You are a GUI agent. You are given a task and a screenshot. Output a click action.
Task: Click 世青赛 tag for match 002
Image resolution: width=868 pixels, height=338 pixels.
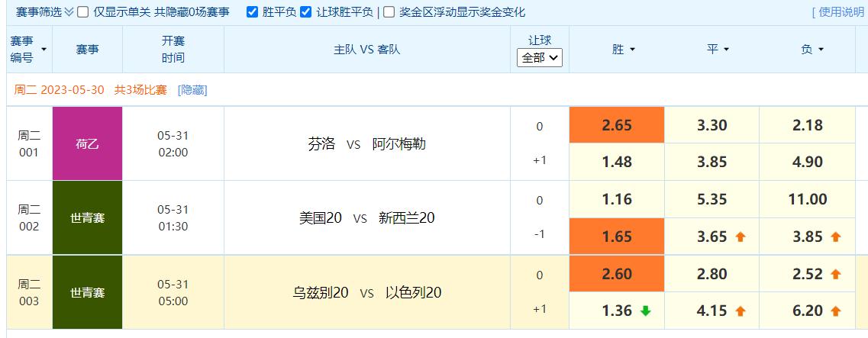(88, 218)
